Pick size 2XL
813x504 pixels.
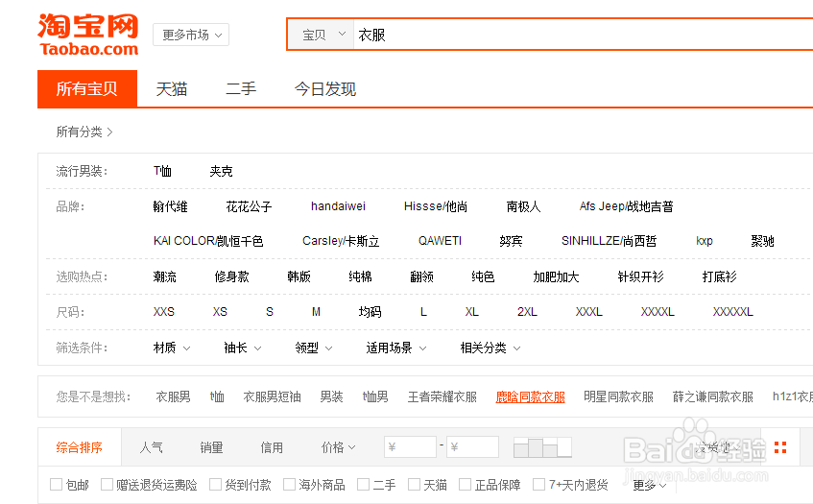pyautogui.click(x=527, y=312)
